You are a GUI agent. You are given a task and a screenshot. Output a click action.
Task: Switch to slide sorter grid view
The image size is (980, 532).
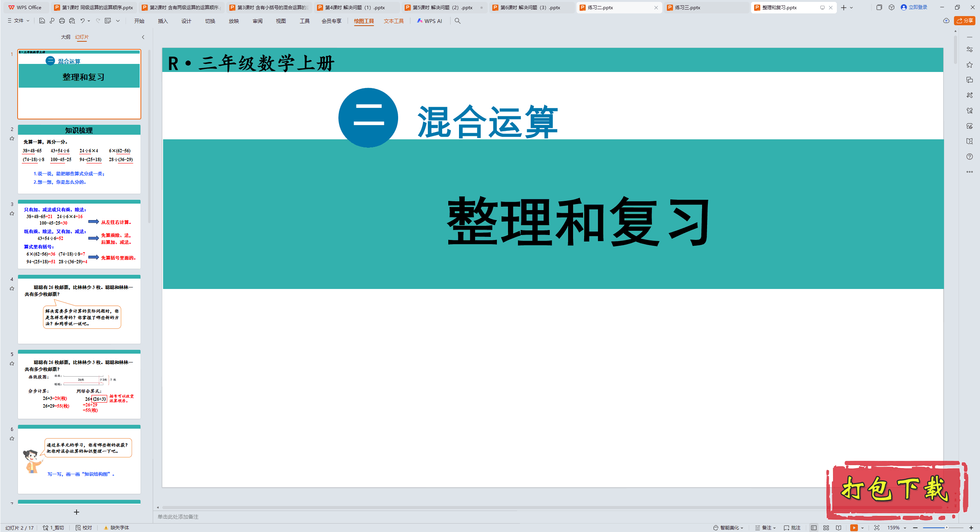click(826, 528)
